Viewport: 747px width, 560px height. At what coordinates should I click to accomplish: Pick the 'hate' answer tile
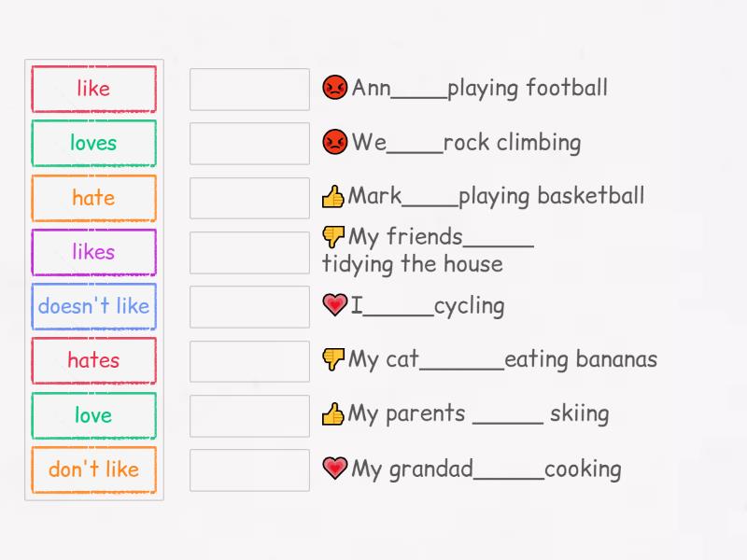tap(93, 198)
